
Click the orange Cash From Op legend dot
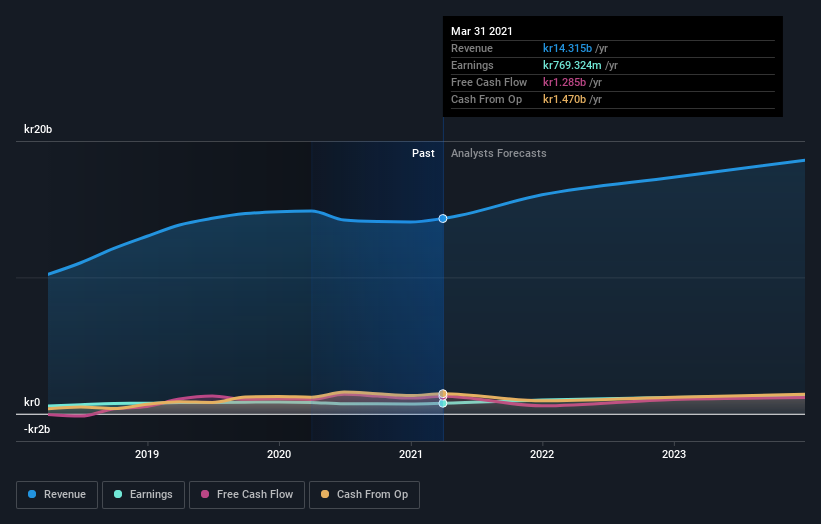pos(325,494)
